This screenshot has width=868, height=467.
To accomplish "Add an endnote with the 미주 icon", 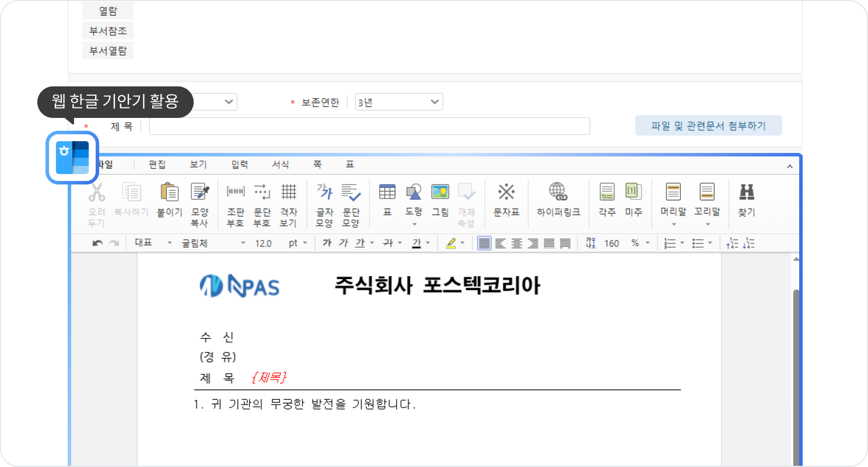I will tap(633, 200).
